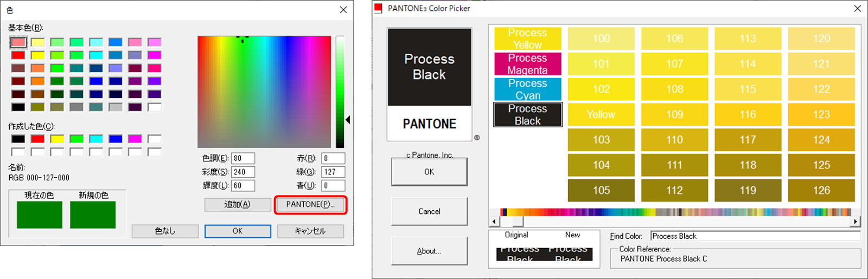Select PANTONE swatch 124

point(821,140)
